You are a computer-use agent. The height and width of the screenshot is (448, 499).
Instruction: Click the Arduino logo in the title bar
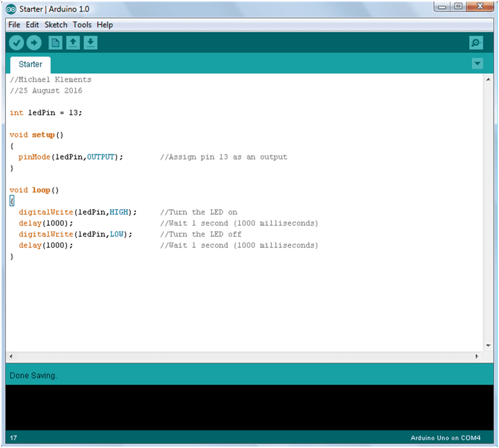(11, 9)
